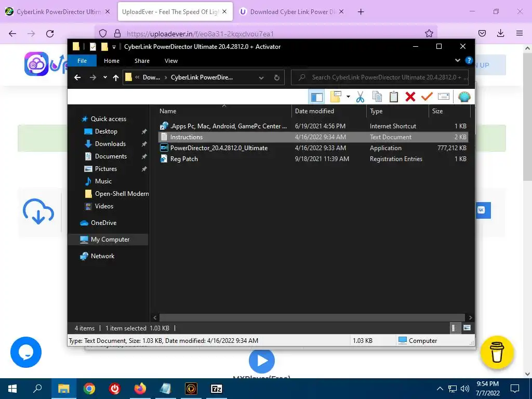Go forward in Explorer navigation
Viewport: 532px width, 399px height.
coord(92,77)
